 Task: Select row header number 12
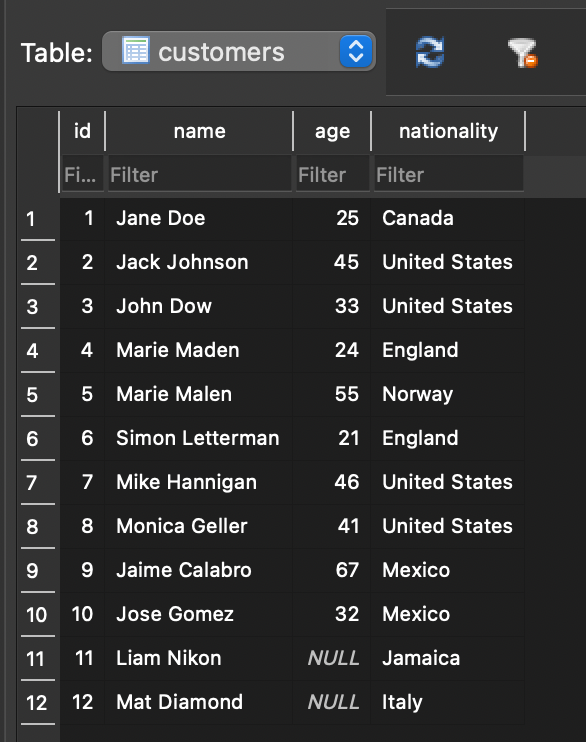coord(38,703)
